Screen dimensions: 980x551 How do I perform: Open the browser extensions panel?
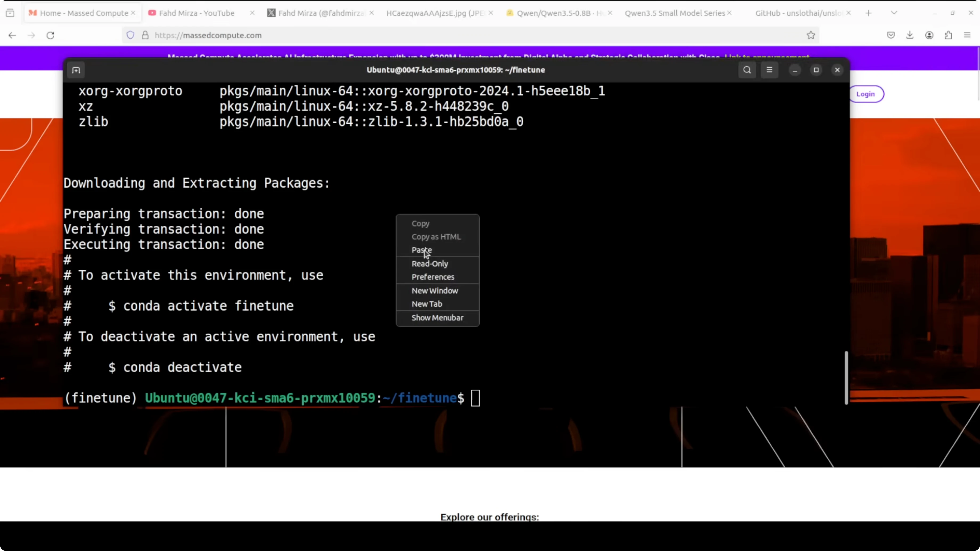point(948,35)
